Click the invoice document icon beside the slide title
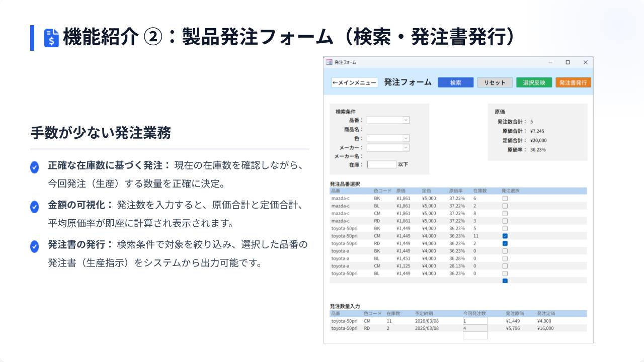644x362 pixels. tap(51, 38)
